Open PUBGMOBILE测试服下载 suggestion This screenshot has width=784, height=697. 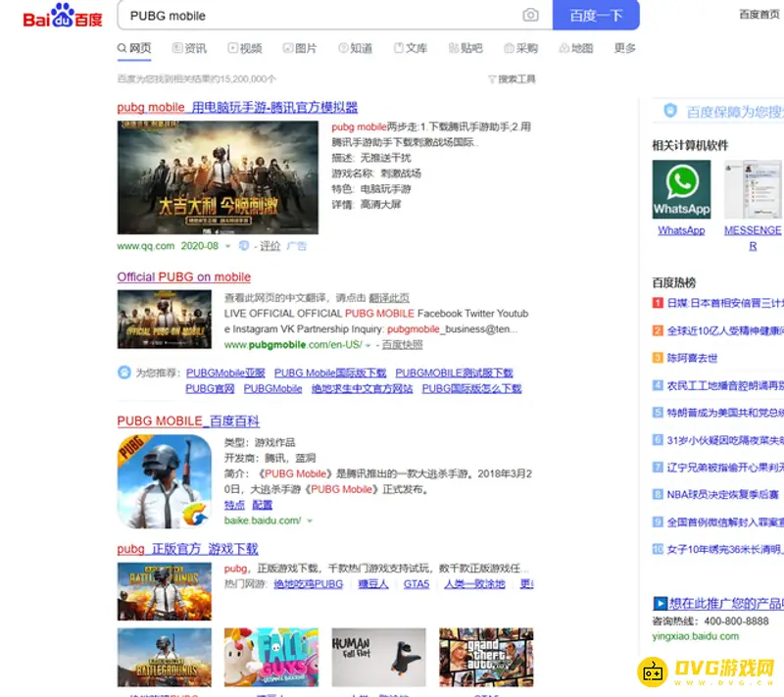(x=454, y=373)
